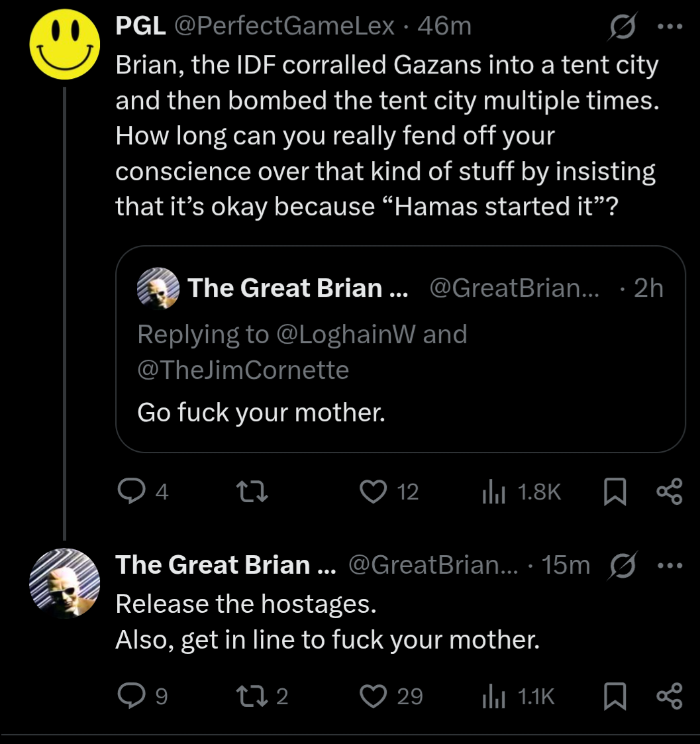The height and width of the screenshot is (744, 700).
Task: Open Grok icon on PGL's tweet
Action: (622, 28)
